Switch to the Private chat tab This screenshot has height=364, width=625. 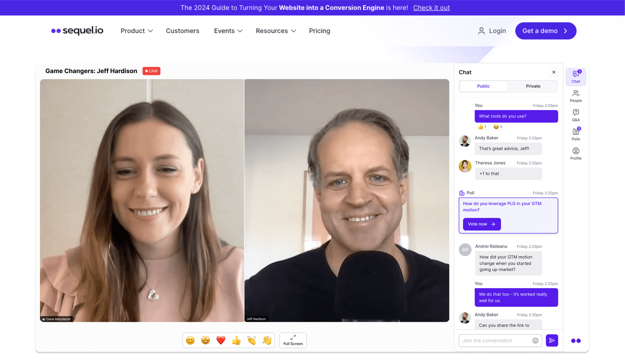pos(533,86)
